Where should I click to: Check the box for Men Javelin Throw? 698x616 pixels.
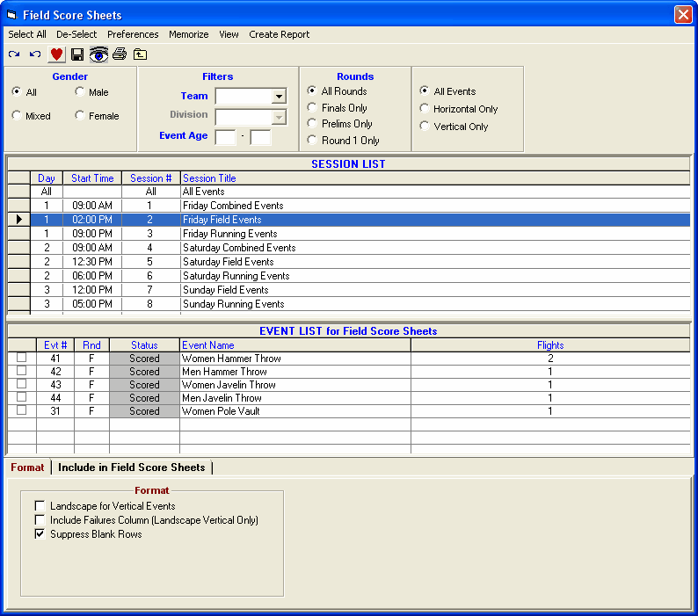pos(21,397)
